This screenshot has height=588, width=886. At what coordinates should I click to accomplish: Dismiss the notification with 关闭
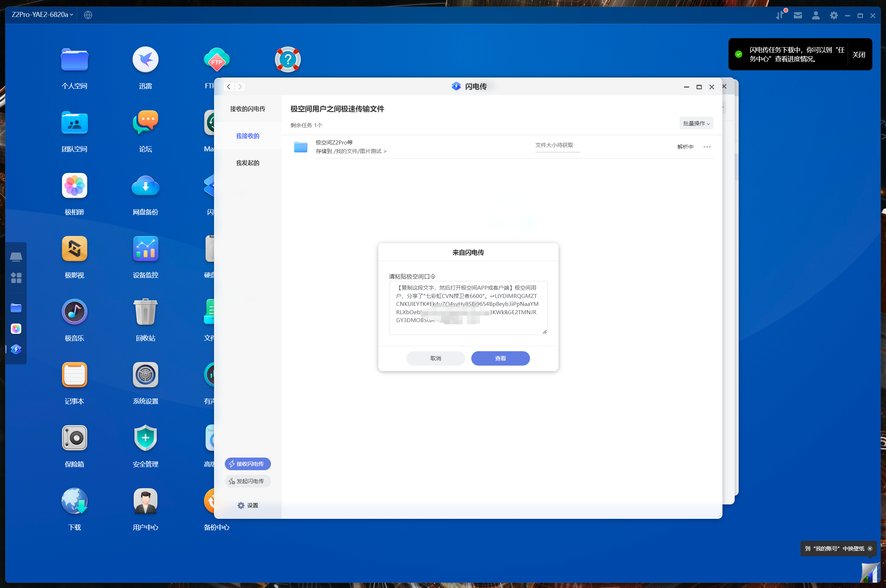[859, 55]
